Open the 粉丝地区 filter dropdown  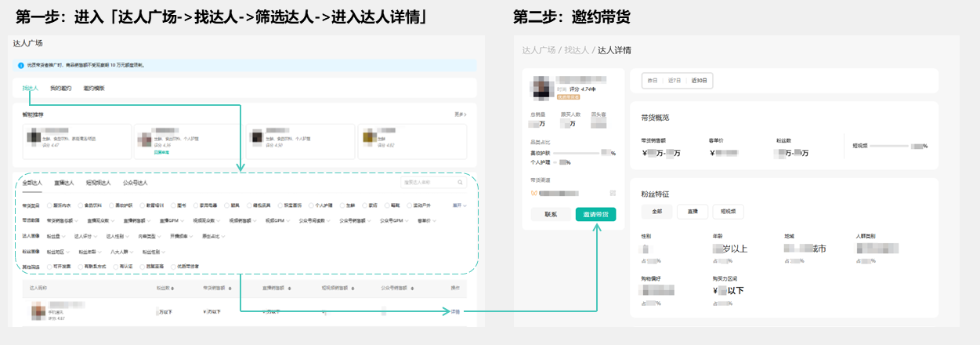click(x=59, y=252)
